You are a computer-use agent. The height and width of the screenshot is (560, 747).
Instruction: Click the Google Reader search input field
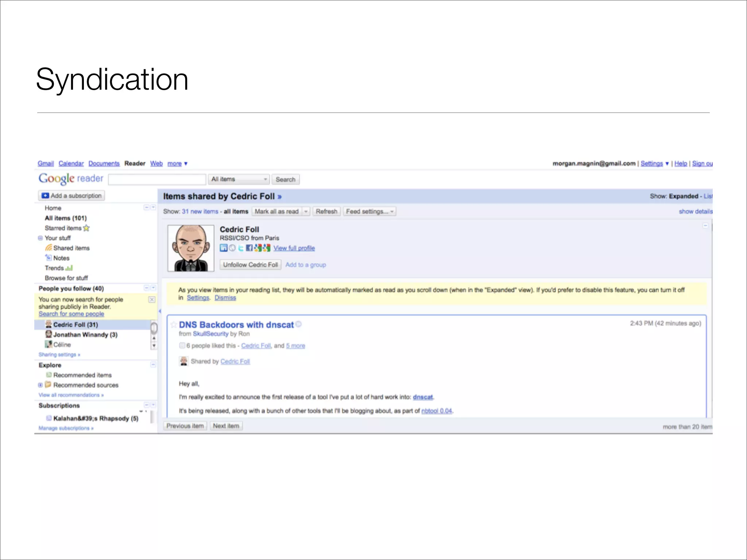(157, 179)
